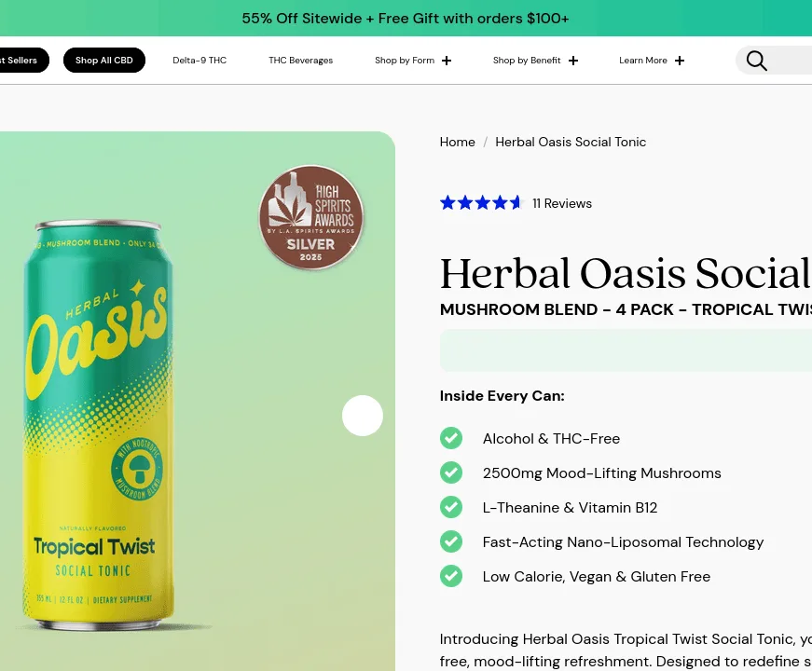
Task: Click Fast-Acting Nano-Liposomal Technology text
Action: click(x=623, y=542)
